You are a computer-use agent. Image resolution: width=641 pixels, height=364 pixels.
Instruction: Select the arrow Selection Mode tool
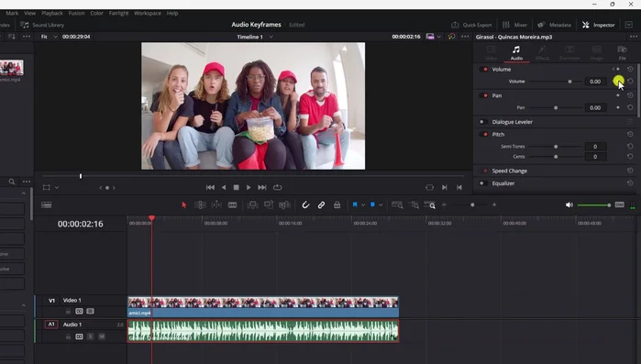click(184, 205)
